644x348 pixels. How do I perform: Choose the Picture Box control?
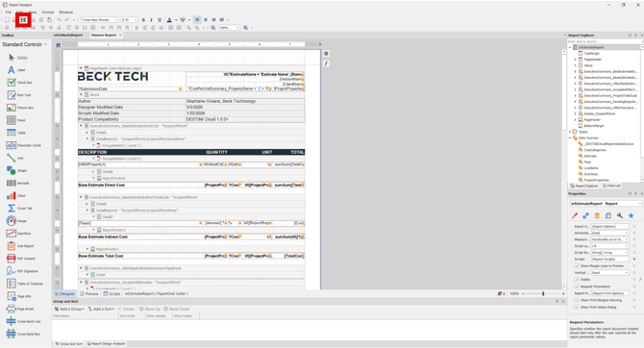(x=20, y=108)
